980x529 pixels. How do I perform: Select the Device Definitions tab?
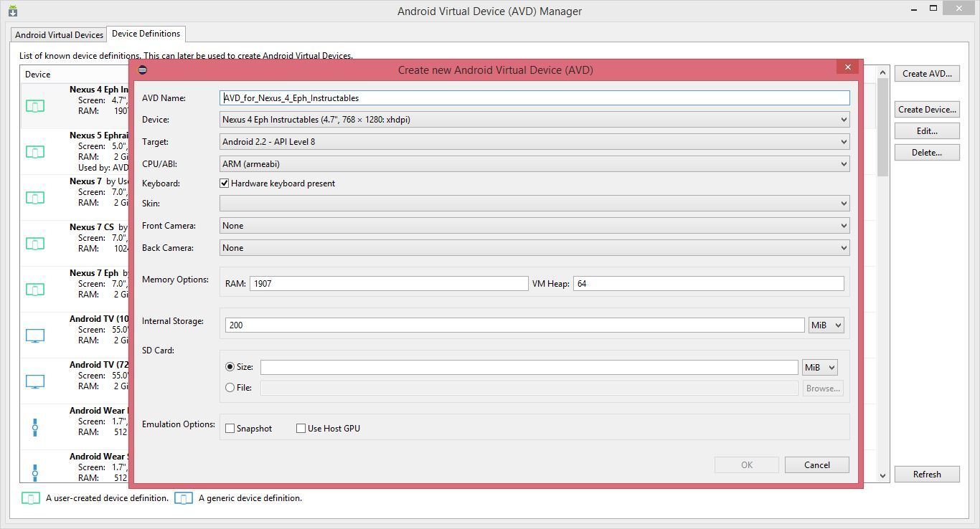pos(146,33)
